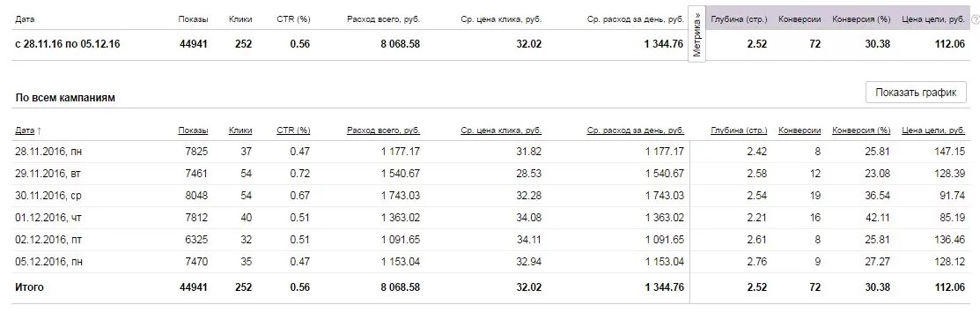Sort table by Показы column
This screenshot has width=980, height=320.
pyautogui.click(x=193, y=130)
